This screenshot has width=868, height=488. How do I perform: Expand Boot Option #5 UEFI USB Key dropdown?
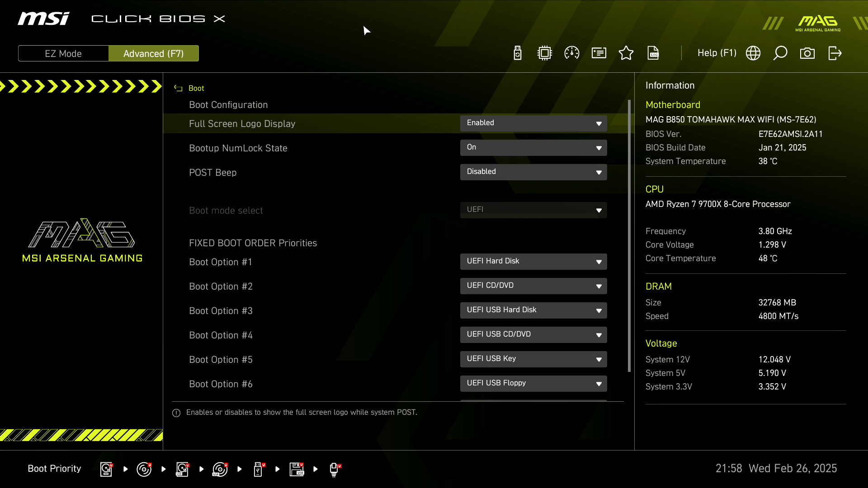[533, 359]
